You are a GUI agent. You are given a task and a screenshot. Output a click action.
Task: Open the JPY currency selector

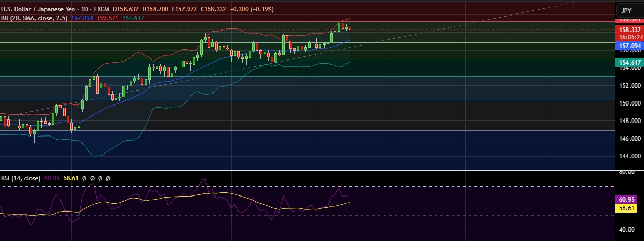click(626, 10)
